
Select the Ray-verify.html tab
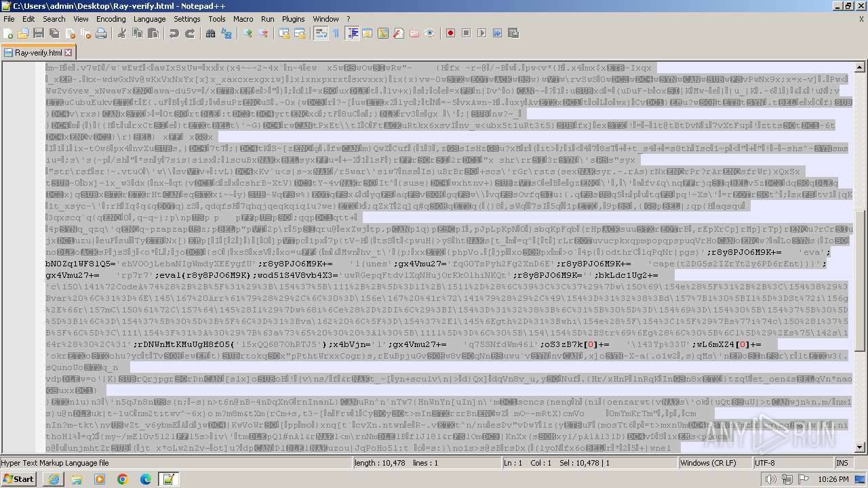click(39, 52)
